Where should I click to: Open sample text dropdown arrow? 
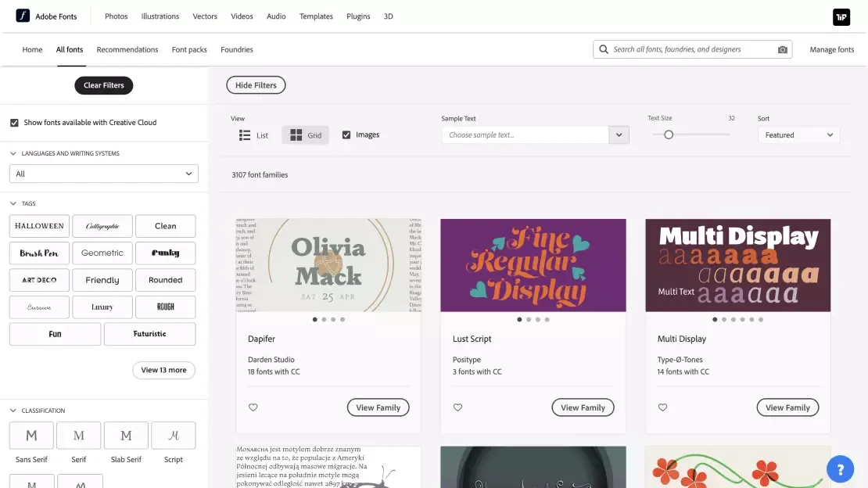pyautogui.click(x=619, y=135)
